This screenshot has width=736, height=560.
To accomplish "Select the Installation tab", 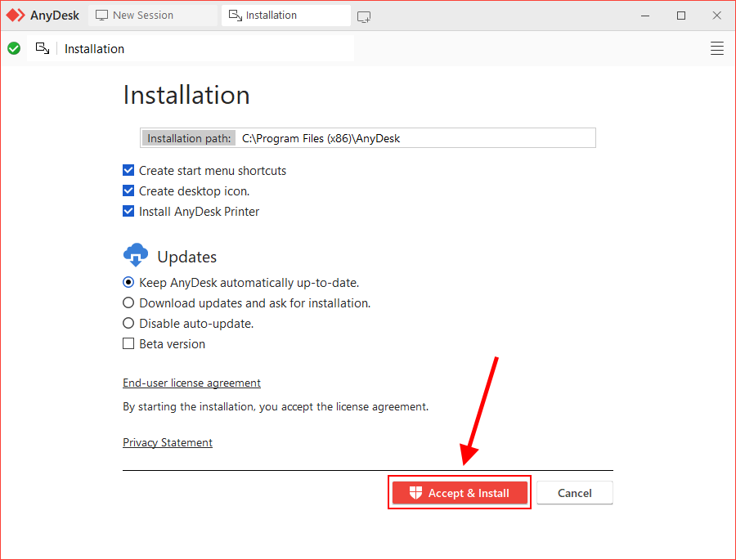I will (286, 16).
